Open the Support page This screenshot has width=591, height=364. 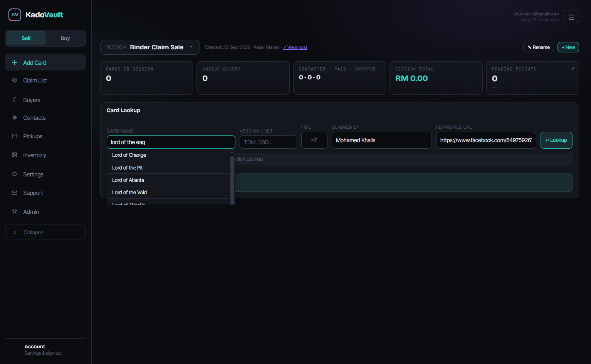pyautogui.click(x=45, y=193)
